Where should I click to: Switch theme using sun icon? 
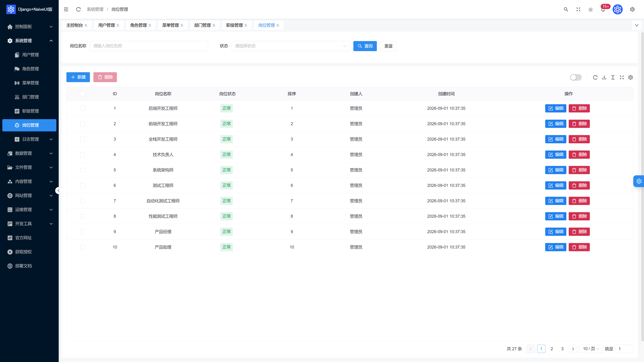coord(591,10)
